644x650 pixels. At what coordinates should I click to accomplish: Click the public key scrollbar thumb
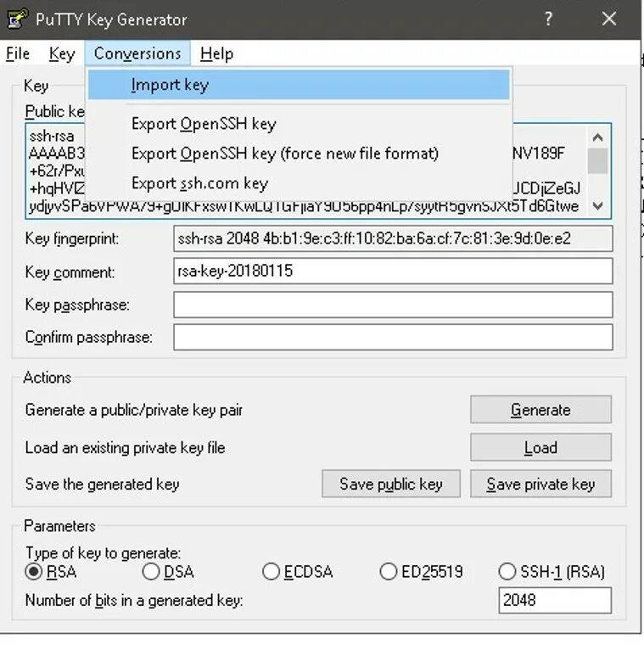pyautogui.click(x=597, y=161)
